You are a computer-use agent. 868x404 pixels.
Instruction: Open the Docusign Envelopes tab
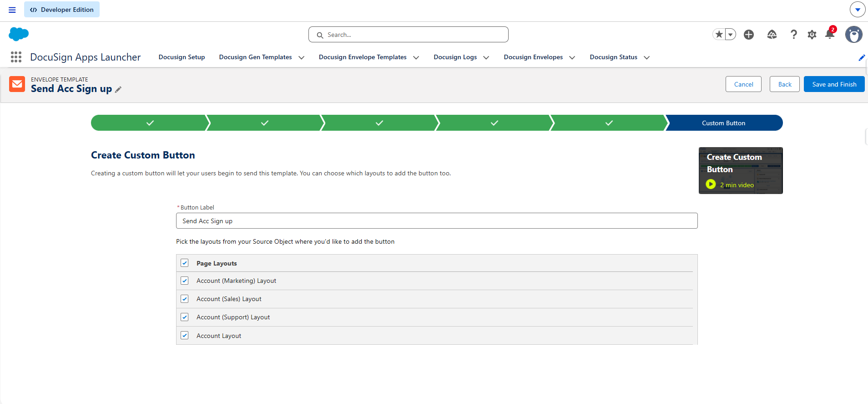click(533, 57)
